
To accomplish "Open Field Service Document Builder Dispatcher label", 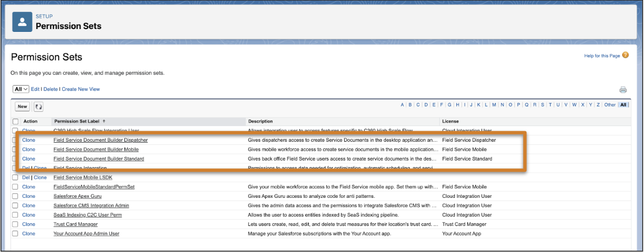I will point(101,140).
